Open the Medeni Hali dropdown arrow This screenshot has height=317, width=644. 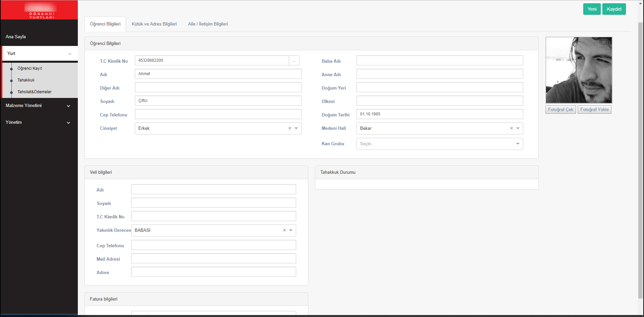coord(518,128)
